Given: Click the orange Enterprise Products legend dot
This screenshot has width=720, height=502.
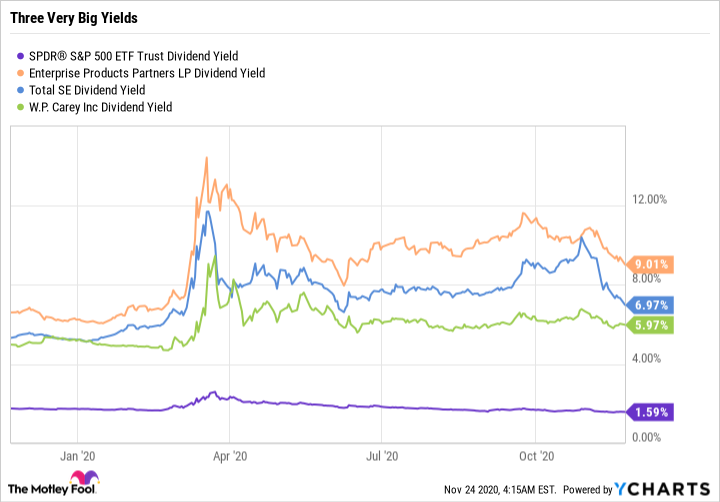Looking at the screenshot, I should coord(11,72).
